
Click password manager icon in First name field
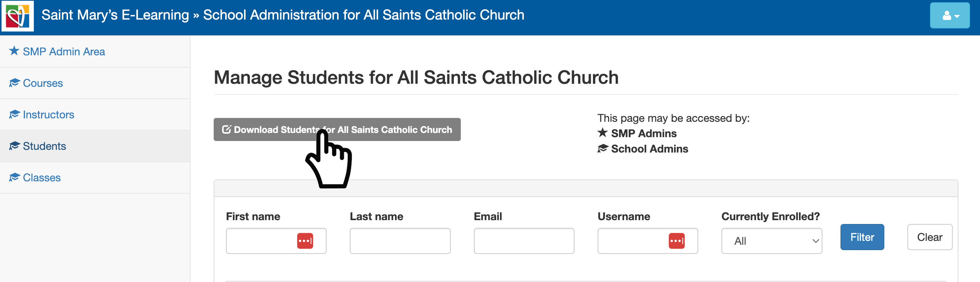305,241
